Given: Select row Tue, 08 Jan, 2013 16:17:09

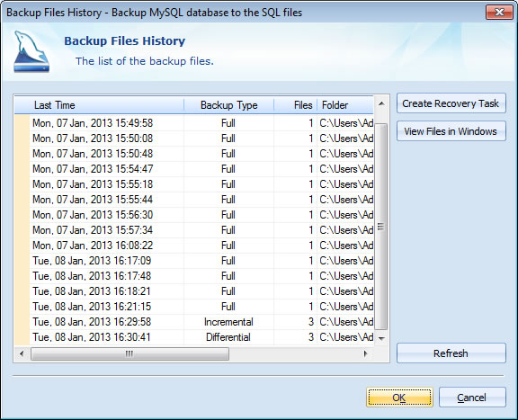Looking at the screenshot, I should point(194,261).
